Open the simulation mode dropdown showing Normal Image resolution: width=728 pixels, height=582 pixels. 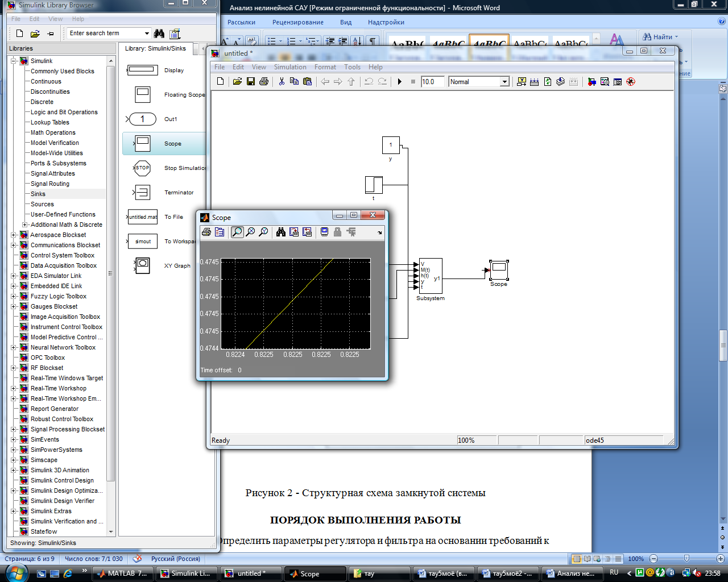pos(504,82)
